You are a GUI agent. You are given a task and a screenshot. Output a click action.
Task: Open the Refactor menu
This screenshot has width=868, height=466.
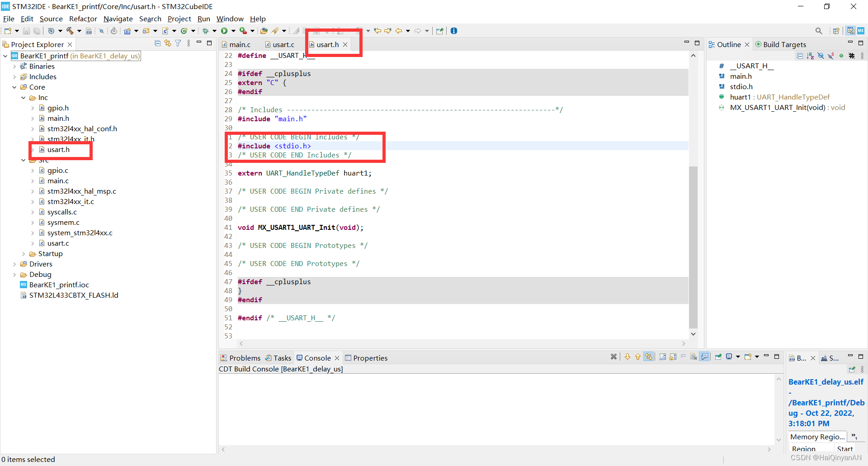coord(83,19)
